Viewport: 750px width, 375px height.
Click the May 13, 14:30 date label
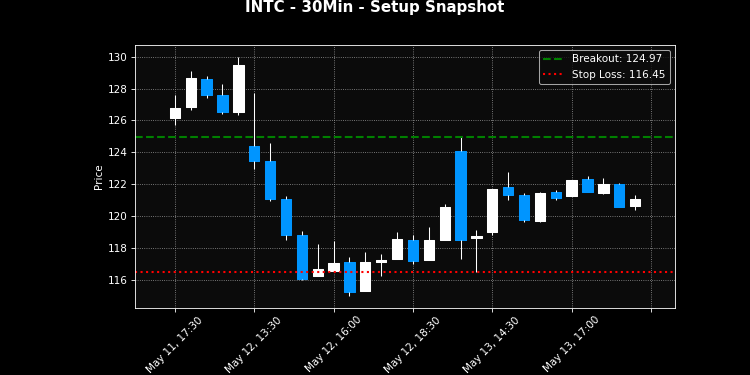[x=490, y=344]
